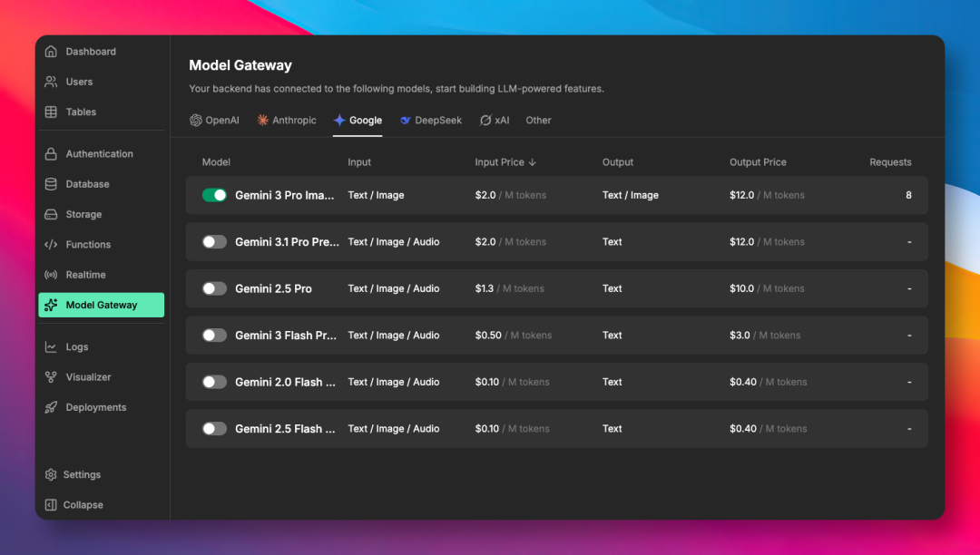The image size is (980, 555).
Task: Click the DeepSeek whale logo icon
Action: click(406, 120)
